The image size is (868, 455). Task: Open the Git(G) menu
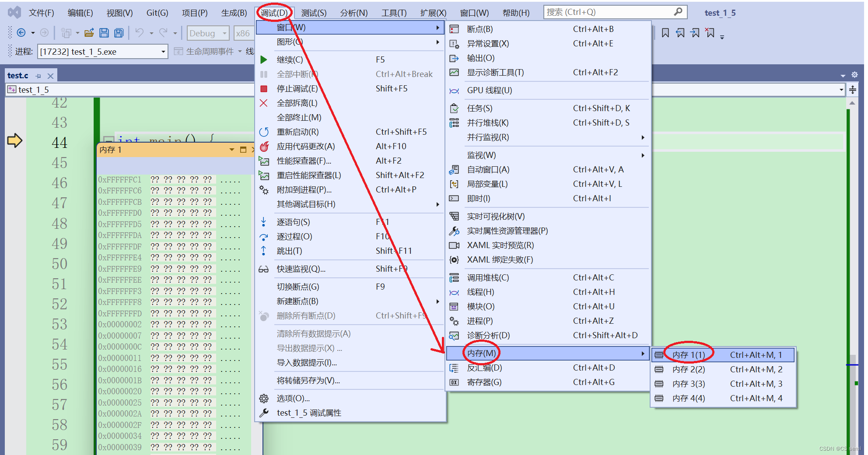coord(157,13)
